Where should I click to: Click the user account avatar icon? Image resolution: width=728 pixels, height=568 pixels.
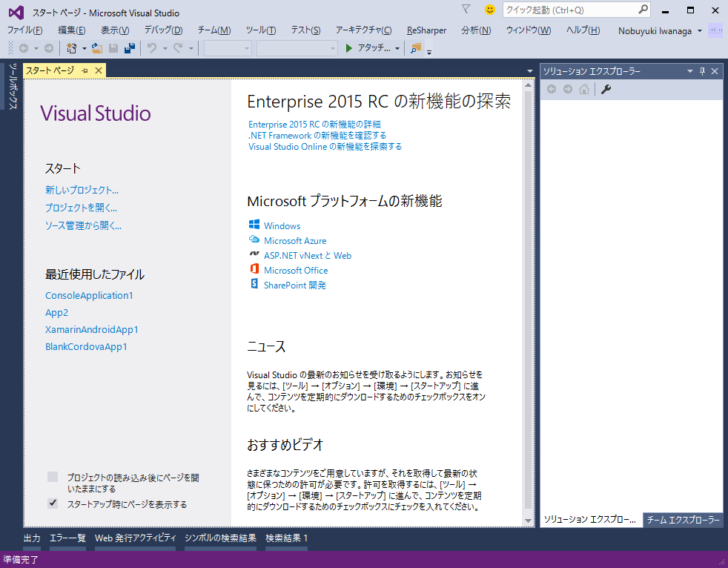[715, 30]
